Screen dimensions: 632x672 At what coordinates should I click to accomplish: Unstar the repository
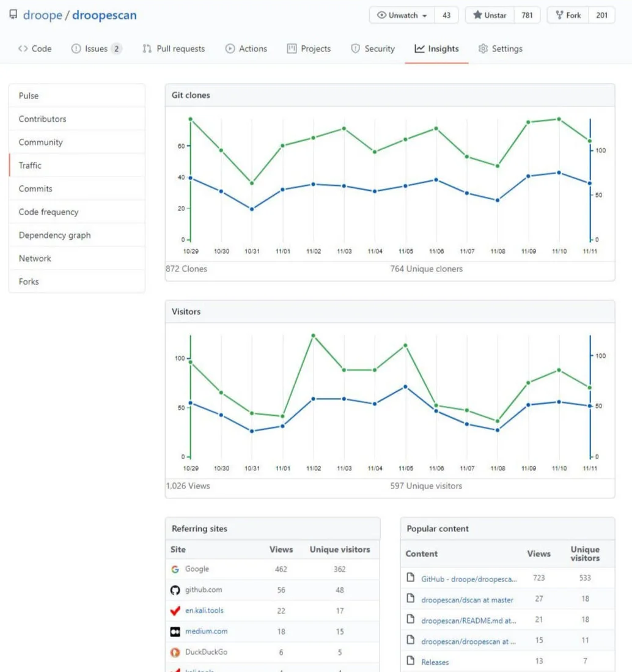(490, 15)
